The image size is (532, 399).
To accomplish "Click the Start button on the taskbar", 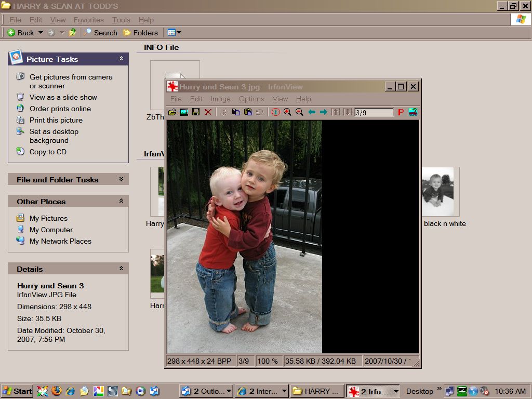I will coord(17,391).
